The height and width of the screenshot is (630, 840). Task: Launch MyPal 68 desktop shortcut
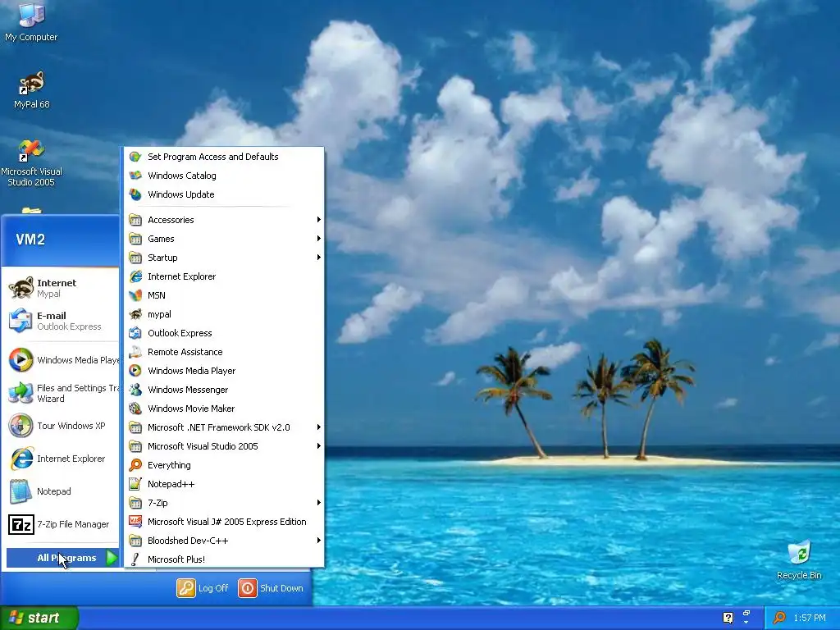tap(31, 90)
